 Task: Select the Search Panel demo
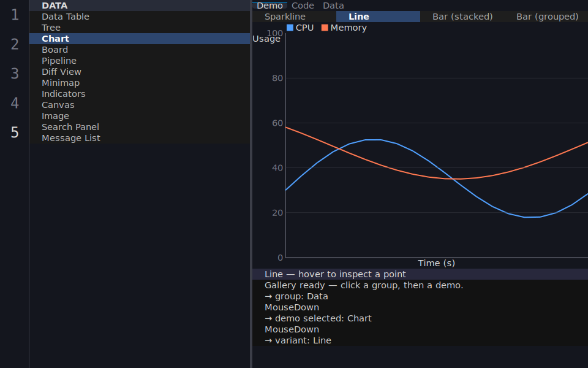[x=140, y=127]
